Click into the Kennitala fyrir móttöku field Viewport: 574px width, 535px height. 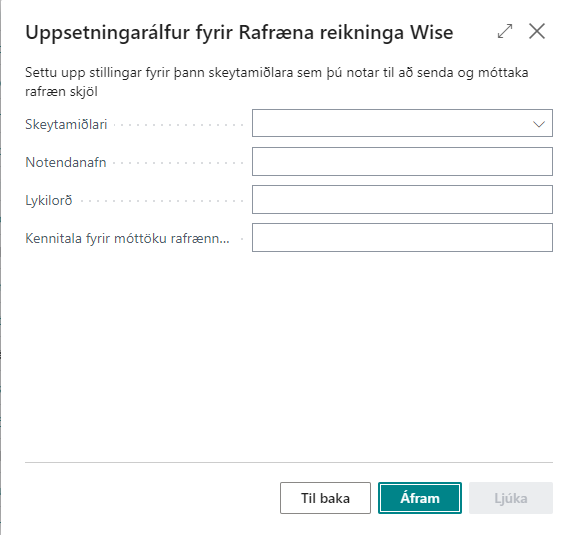402,238
